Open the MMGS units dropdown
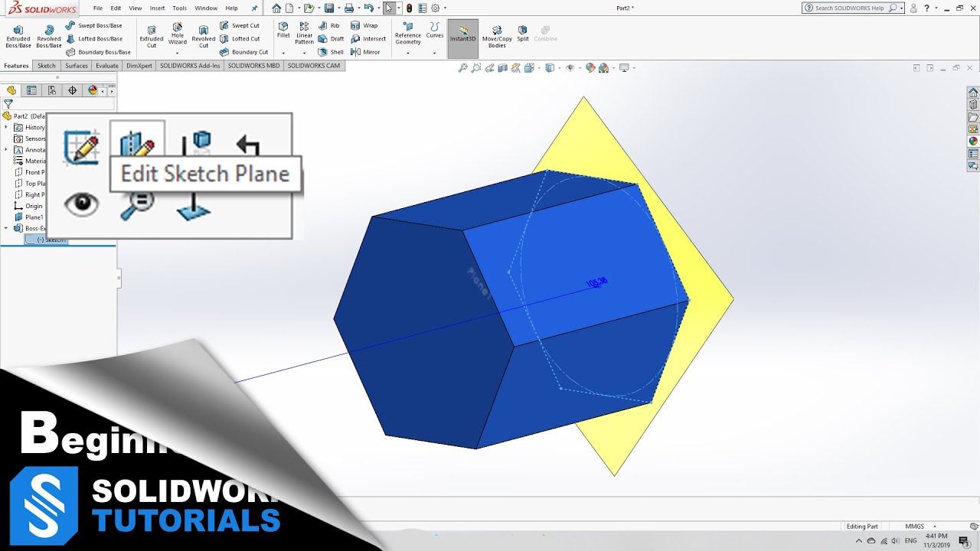The height and width of the screenshot is (551, 980). point(920,527)
